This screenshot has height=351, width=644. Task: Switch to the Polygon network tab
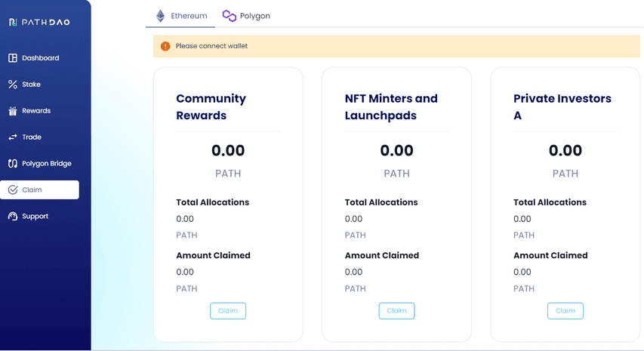[x=246, y=16]
